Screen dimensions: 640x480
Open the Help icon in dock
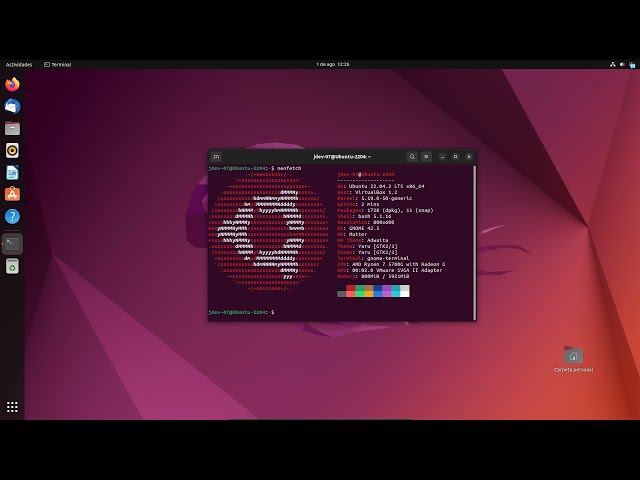(12, 216)
